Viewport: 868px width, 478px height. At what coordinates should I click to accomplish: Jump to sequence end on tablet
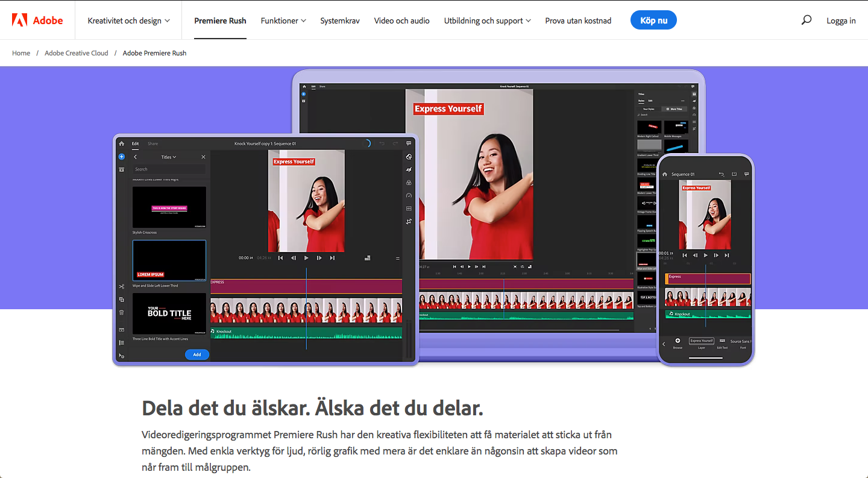tap(332, 258)
